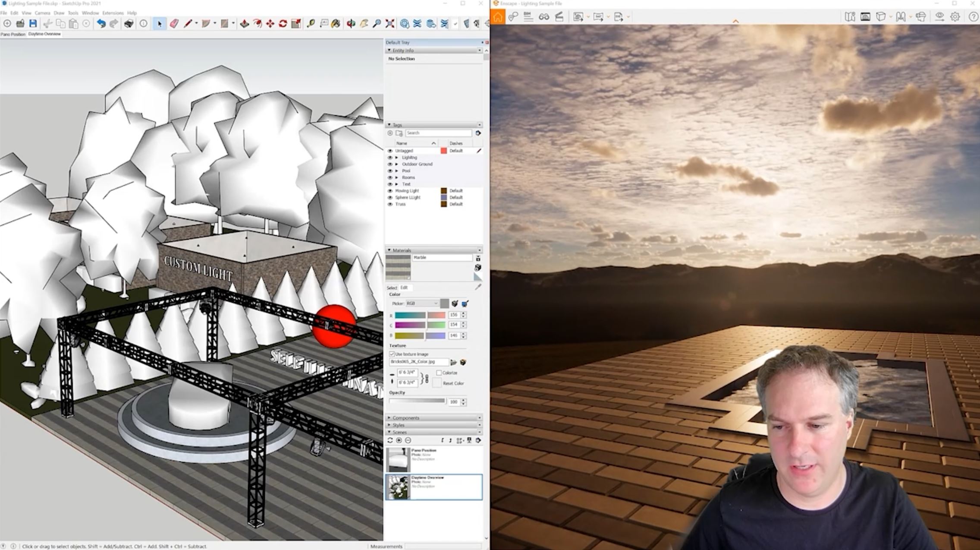Toggle visibility of the Truss tag
The image size is (980, 550).
pos(390,204)
